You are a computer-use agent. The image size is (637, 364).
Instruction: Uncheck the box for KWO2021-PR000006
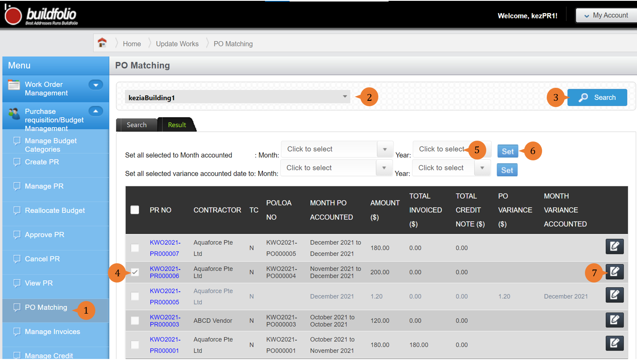click(135, 272)
